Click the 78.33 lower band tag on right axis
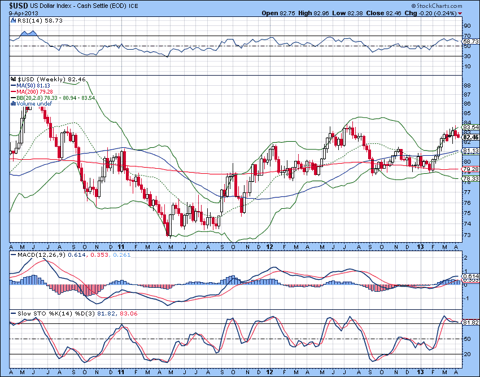 pos(471,179)
